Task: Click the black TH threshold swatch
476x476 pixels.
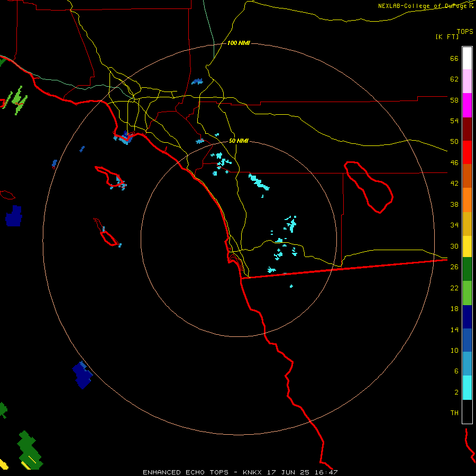Action: pyautogui.click(x=467, y=411)
